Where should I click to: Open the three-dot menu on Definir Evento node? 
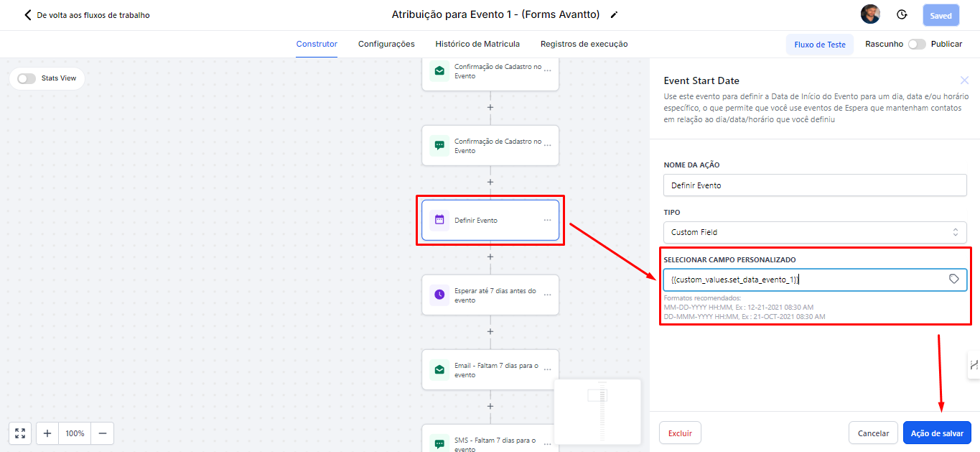coord(547,221)
